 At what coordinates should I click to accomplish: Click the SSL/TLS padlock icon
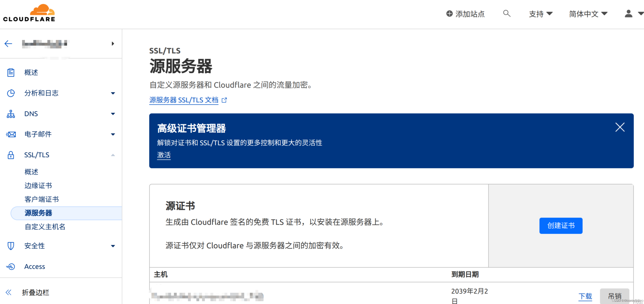tap(11, 155)
